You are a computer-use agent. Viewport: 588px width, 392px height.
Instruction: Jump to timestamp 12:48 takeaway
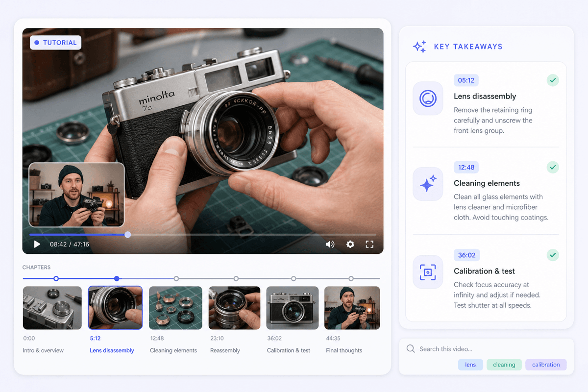[466, 167]
